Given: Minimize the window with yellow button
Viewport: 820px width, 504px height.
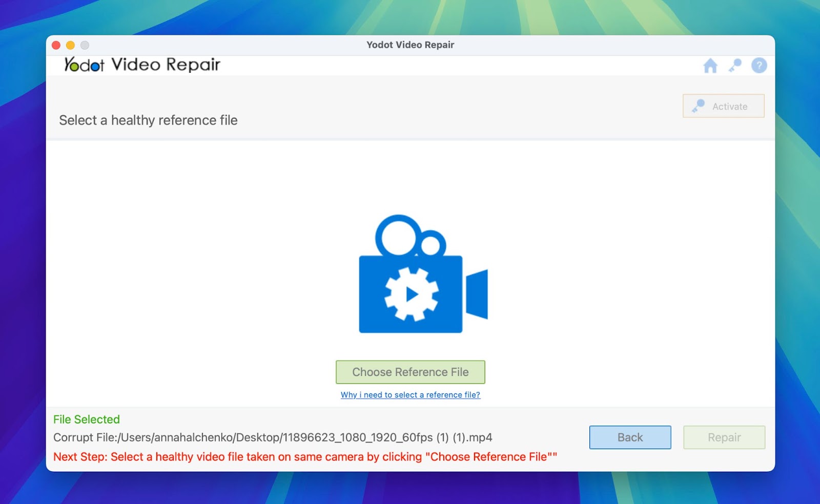Looking at the screenshot, I should (x=71, y=45).
